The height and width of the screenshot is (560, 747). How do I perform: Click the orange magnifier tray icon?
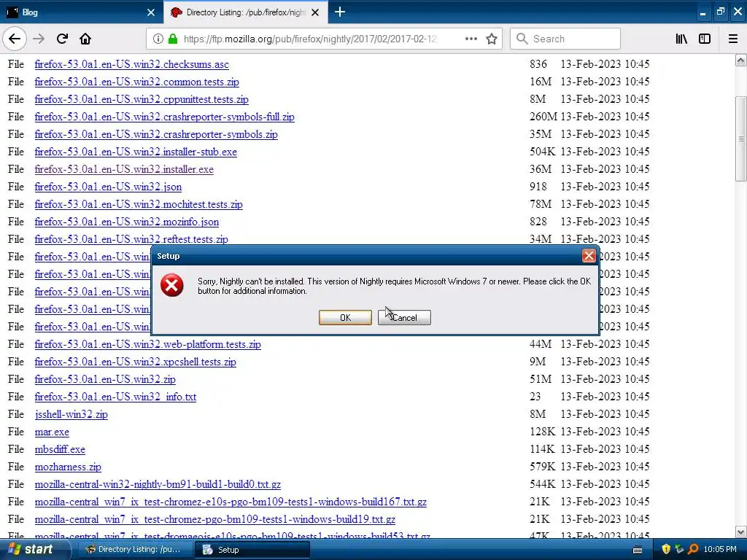tap(693, 549)
